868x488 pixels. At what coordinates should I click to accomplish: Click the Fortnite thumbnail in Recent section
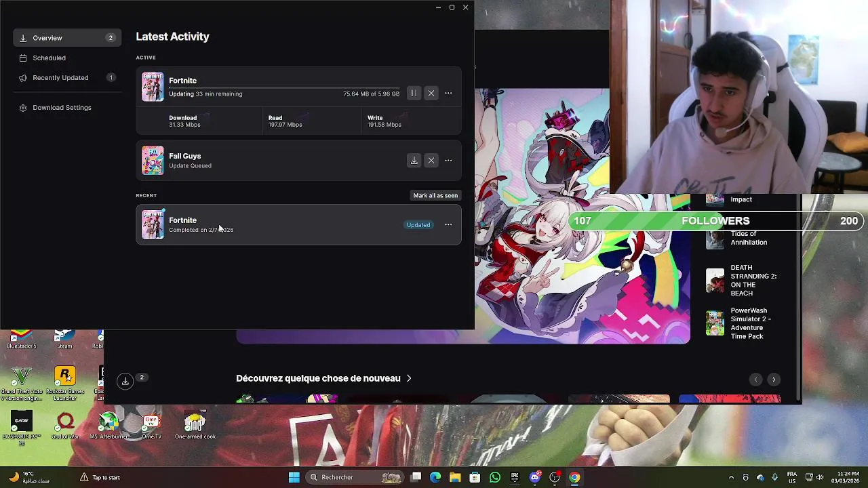tap(153, 224)
